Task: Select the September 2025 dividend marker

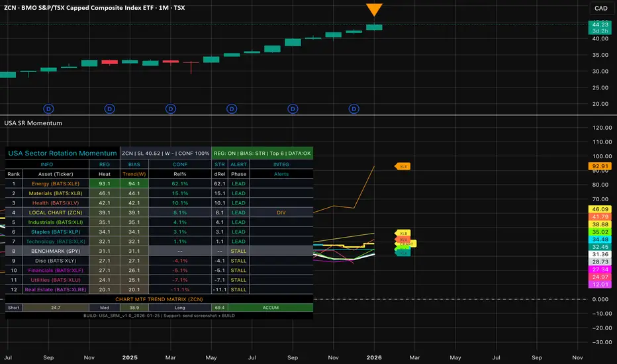Action: coord(293,109)
